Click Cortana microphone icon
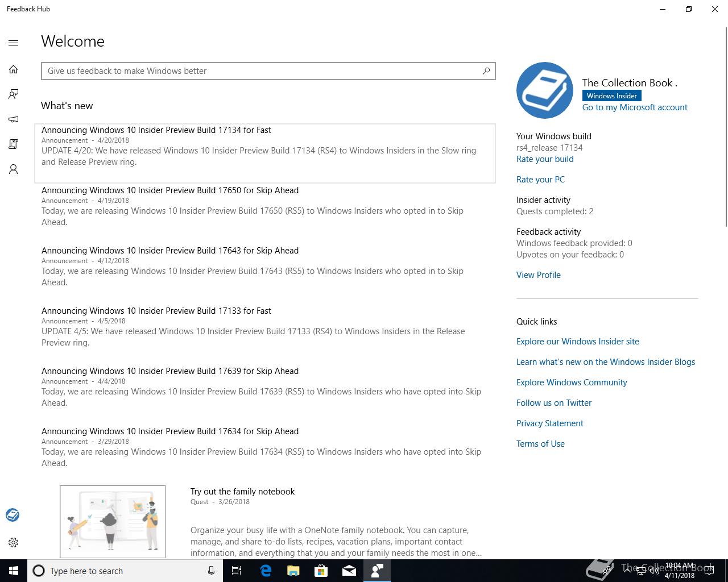This screenshot has width=728, height=582. [211, 571]
